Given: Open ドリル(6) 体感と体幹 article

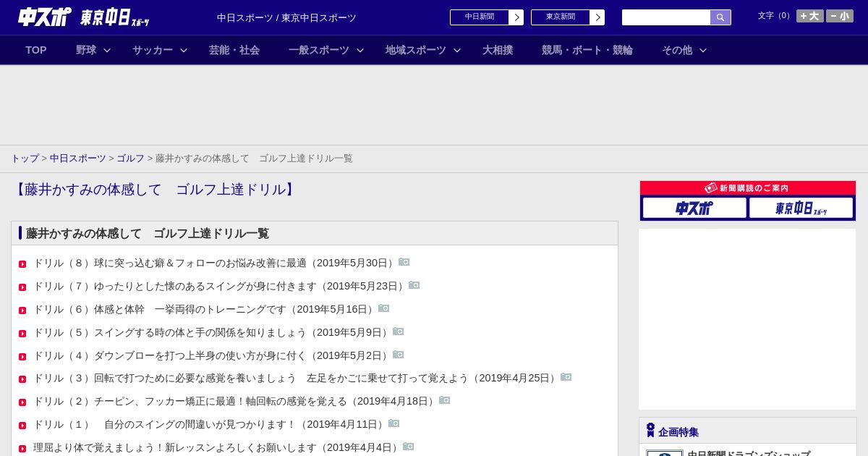Looking at the screenshot, I should click(205, 310).
